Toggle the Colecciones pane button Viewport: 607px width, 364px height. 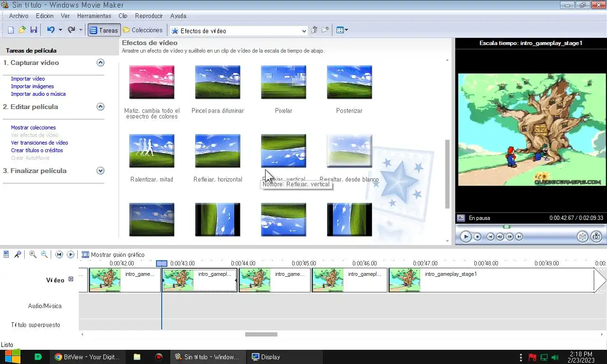(143, 30)
